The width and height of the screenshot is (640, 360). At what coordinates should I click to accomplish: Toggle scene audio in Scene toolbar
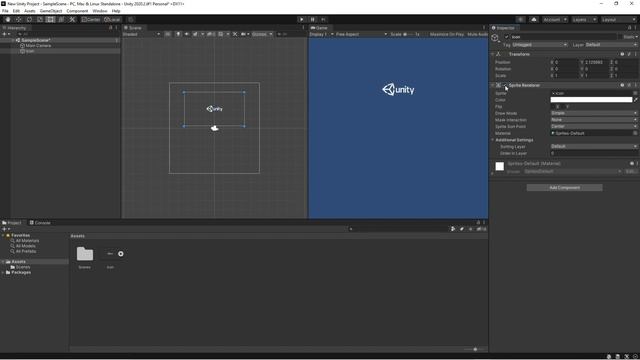[187, 34]
